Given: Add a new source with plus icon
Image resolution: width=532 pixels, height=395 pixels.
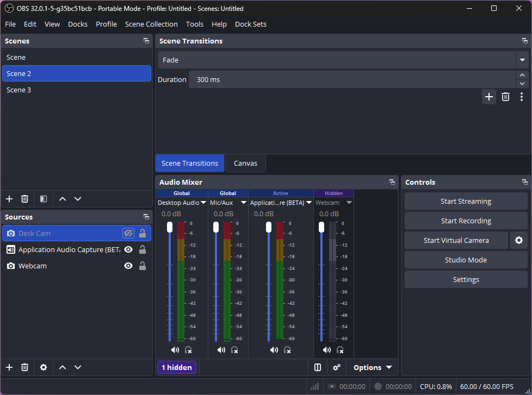Looking at the screenshot, I should point(9,367).
